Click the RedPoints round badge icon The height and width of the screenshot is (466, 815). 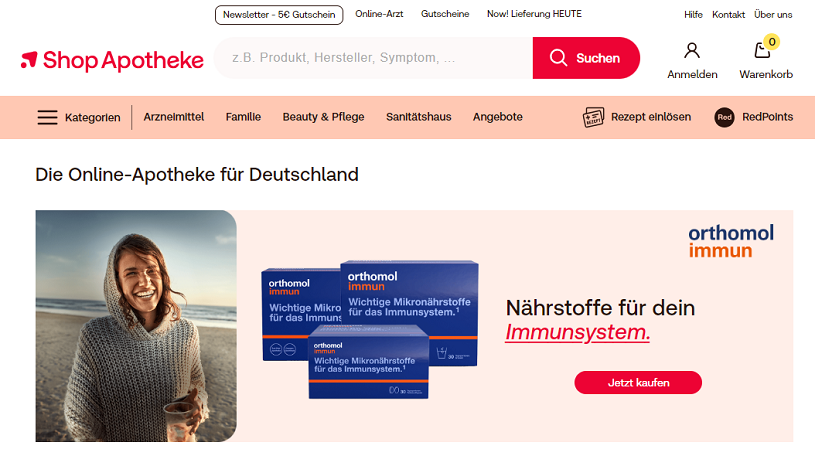coord(724,117)
